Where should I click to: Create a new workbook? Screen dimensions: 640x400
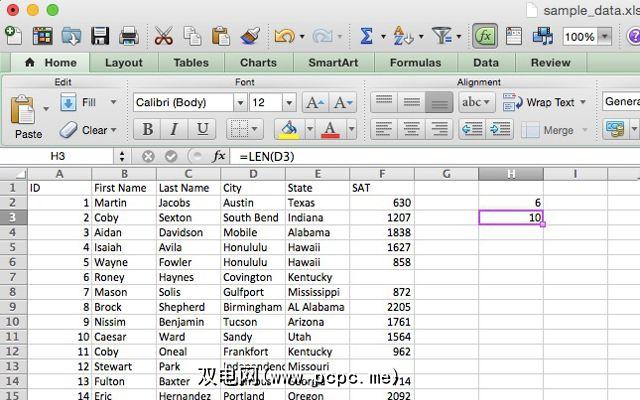13,36
